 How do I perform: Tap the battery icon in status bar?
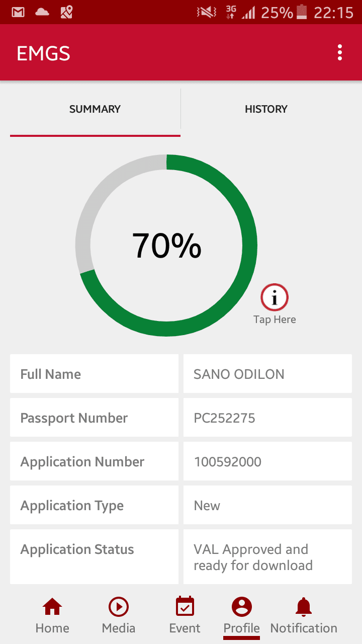302,12
